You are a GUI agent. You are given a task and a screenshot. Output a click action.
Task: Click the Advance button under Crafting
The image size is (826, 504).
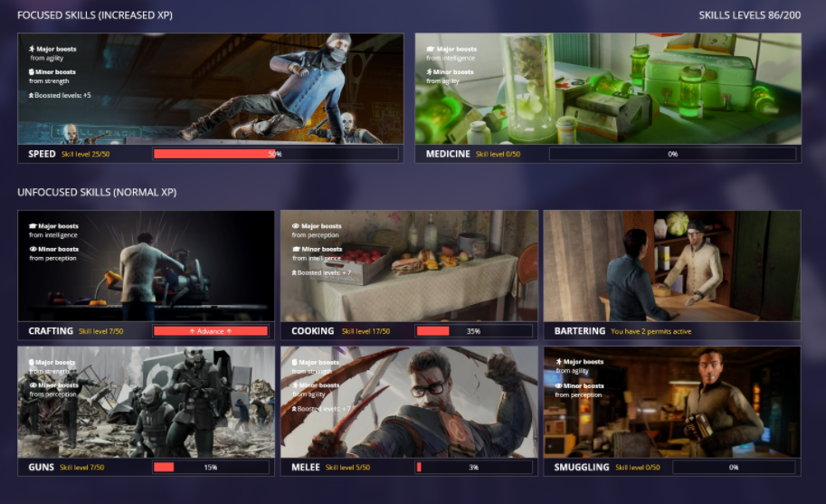[x=211, y=331]
